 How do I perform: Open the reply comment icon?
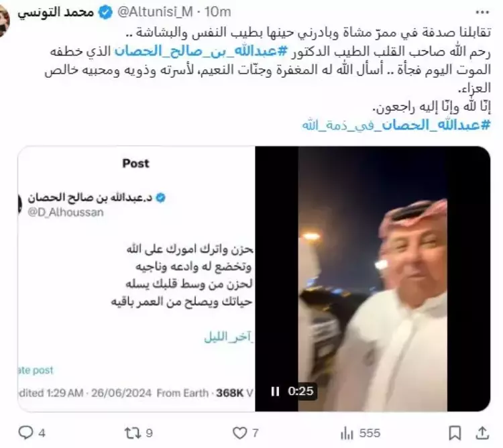pos(25,433)
